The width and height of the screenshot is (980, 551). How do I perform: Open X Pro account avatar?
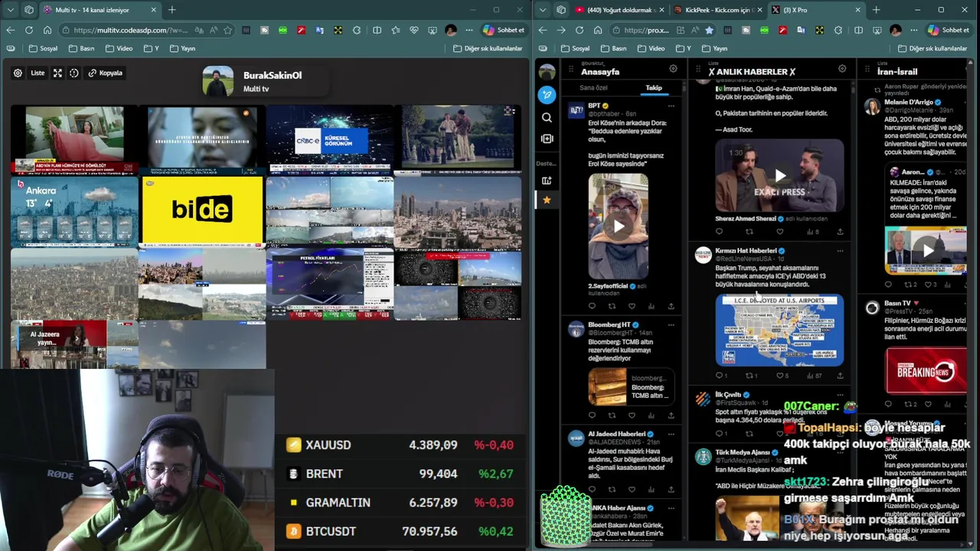click(547, 71)
